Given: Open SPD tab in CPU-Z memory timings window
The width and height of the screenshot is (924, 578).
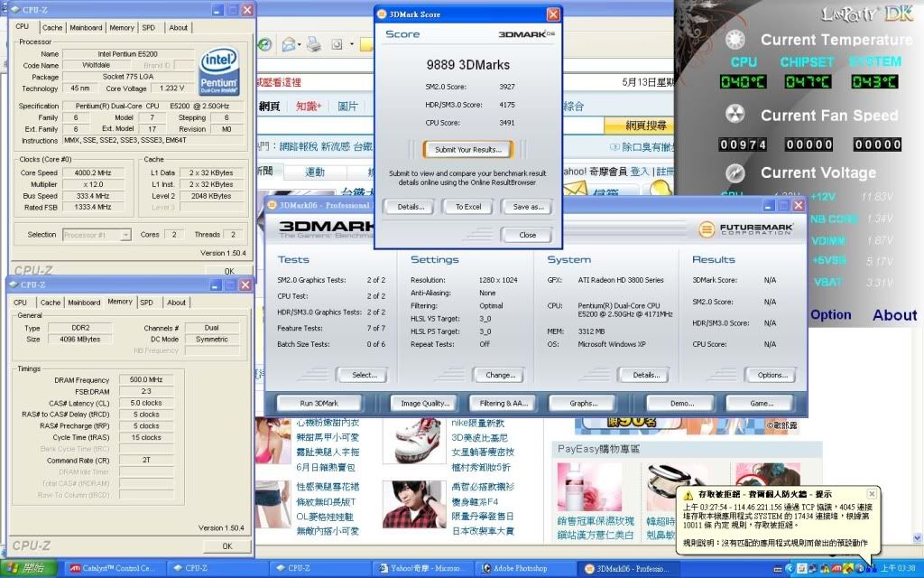Looking at the screenshot, I should pos(146,303).
